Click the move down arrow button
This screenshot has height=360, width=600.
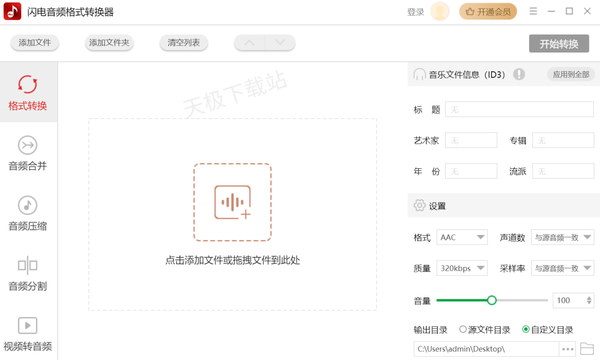(x=280, y=42)
